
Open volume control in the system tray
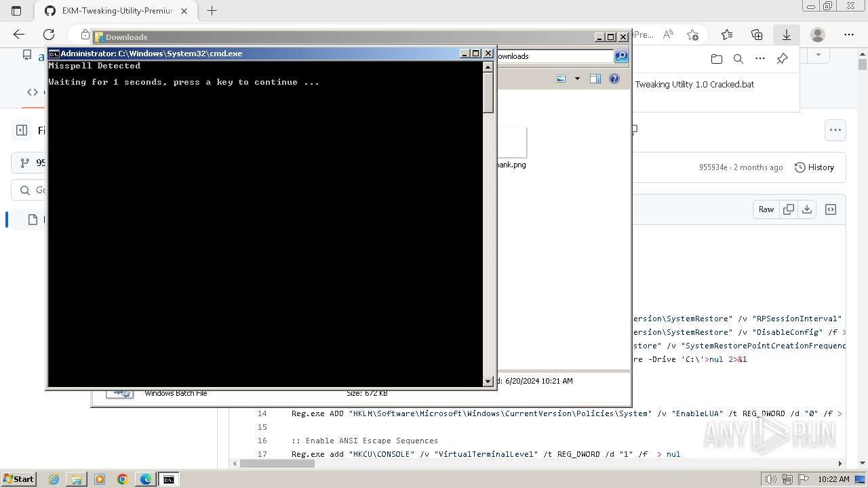pyautogui.click(x=771, y=479)
